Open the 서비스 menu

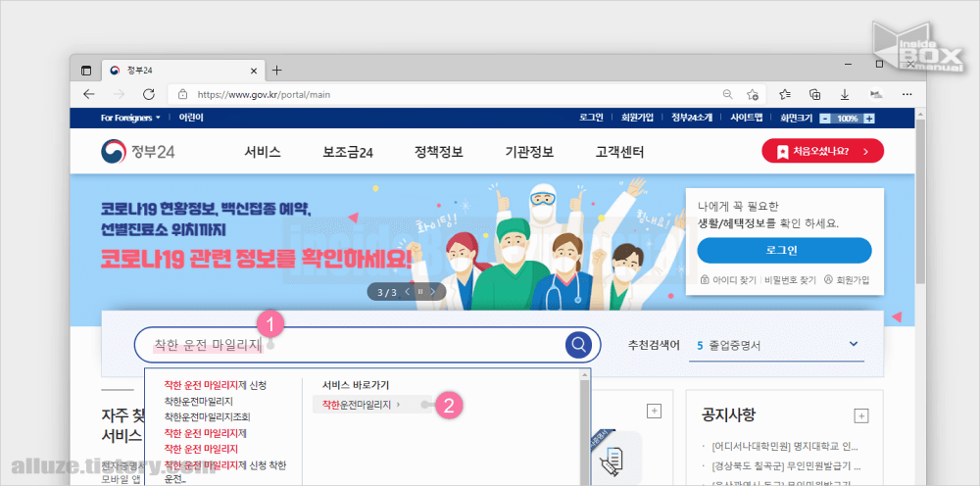[x=263, y=152]
